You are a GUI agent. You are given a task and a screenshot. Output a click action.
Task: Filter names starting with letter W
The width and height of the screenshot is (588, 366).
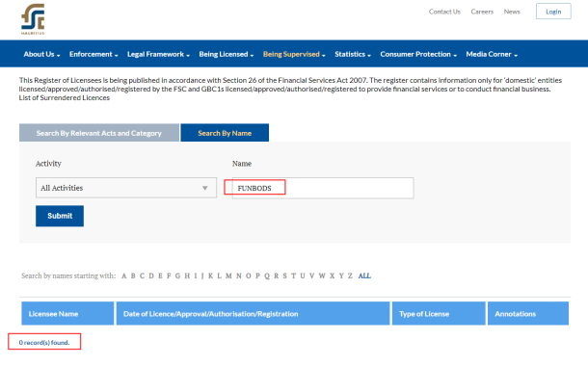tap(322, 276)
